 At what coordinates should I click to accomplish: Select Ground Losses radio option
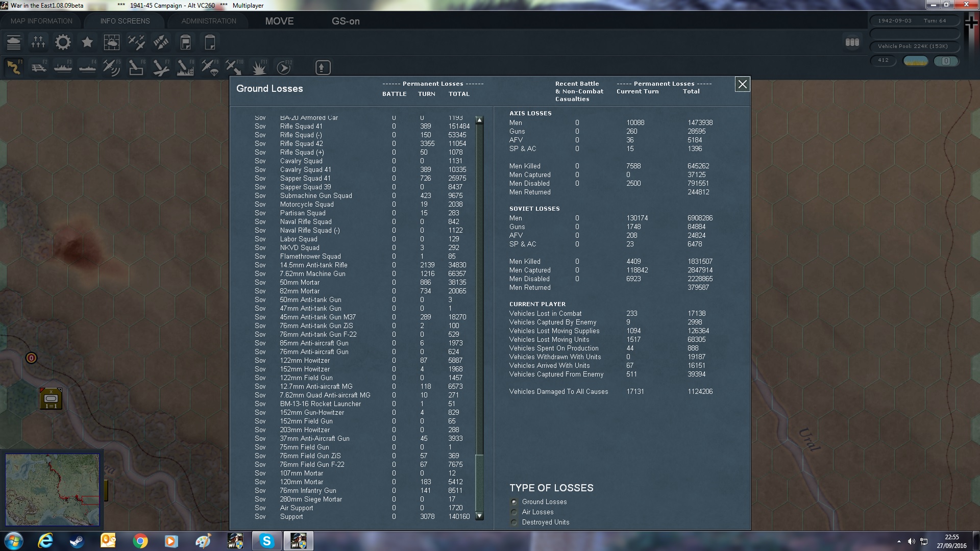click(514, 502)
